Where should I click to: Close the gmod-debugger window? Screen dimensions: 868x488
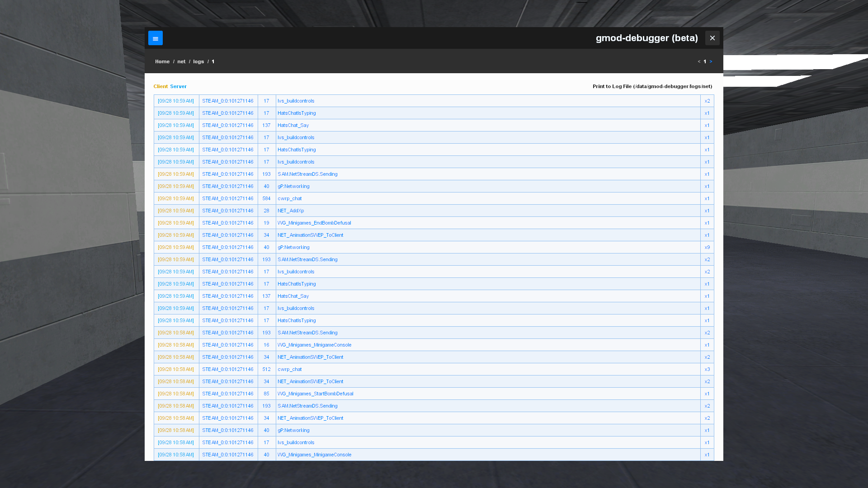712,38
